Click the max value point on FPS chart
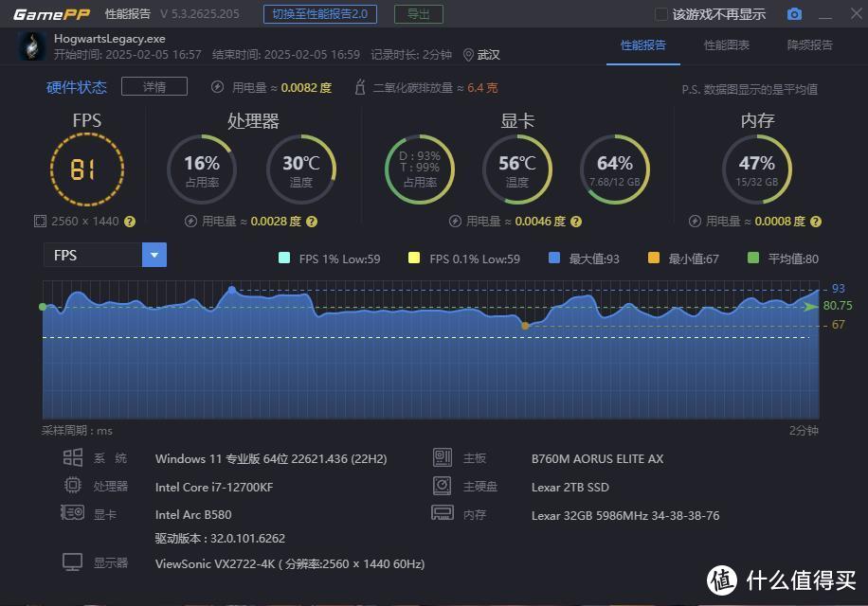 [x=232, y=289]
